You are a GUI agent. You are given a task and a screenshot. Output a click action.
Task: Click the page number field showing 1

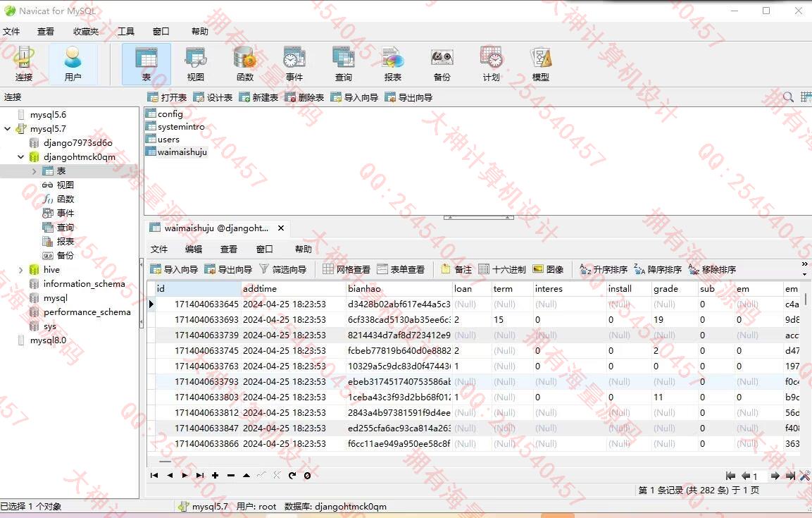point(759,476)
